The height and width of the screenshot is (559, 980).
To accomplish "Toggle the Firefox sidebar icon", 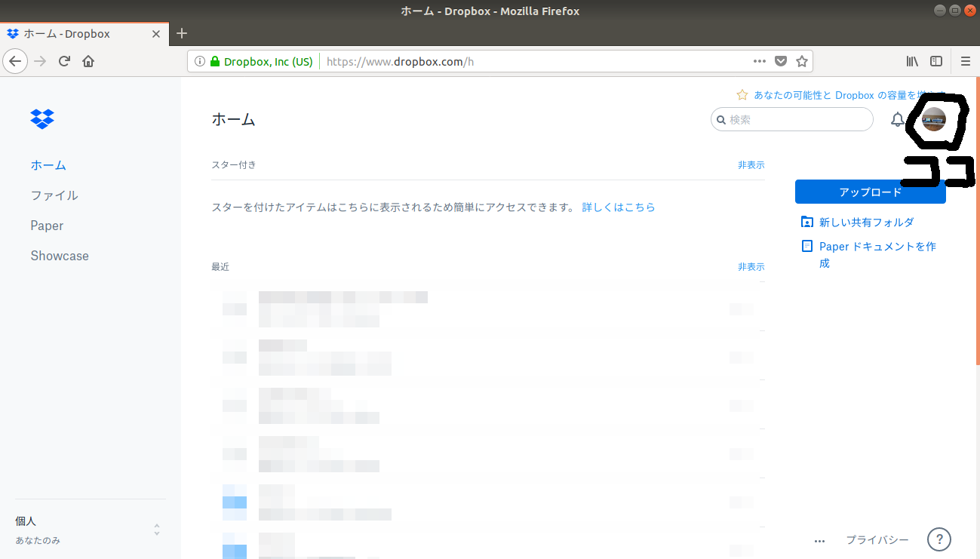I will pos(936,61).
